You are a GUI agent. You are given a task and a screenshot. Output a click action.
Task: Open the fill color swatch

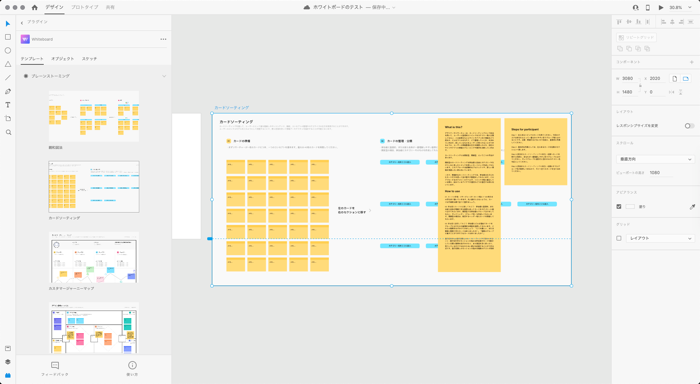[630, 207]
